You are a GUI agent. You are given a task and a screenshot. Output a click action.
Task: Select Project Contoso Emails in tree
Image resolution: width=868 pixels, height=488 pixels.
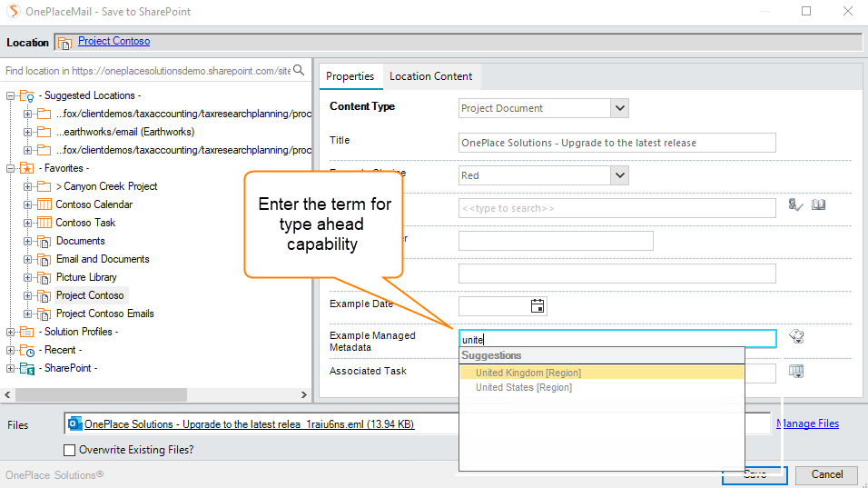pos(105,314)
